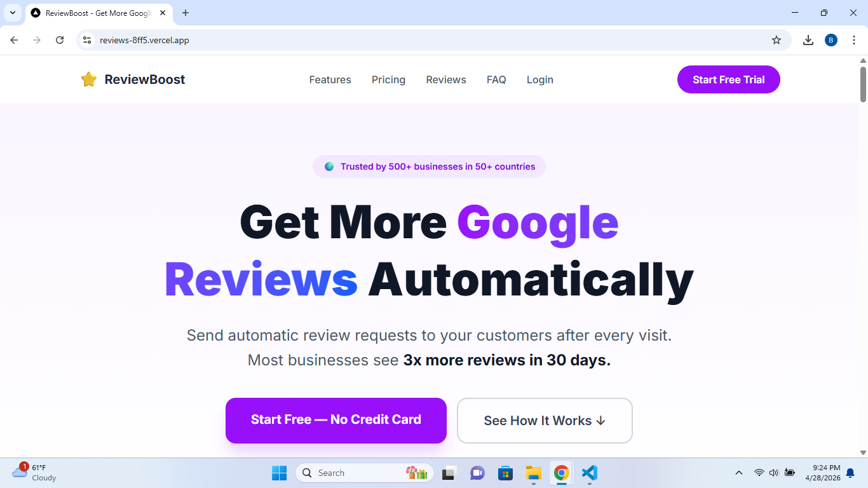Screen dimensions: 868x488
Task: Open Microsoft Store from the taskbar
Action: click(x=505, y=473)
